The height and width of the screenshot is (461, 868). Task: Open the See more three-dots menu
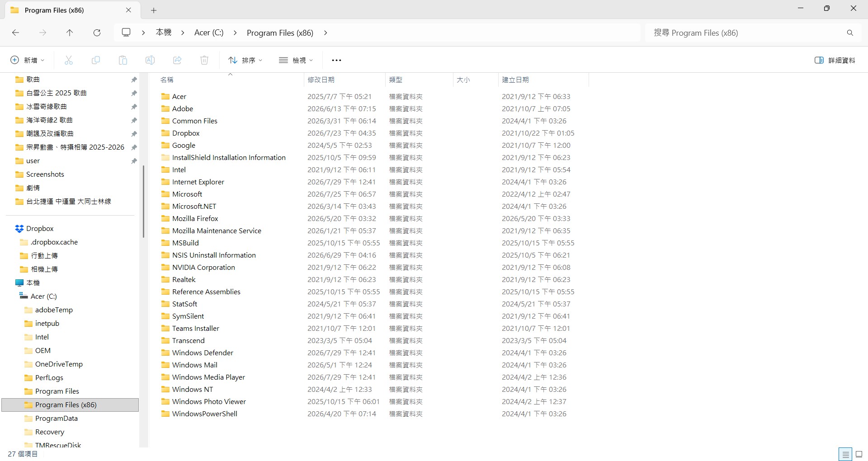(336, 60)
